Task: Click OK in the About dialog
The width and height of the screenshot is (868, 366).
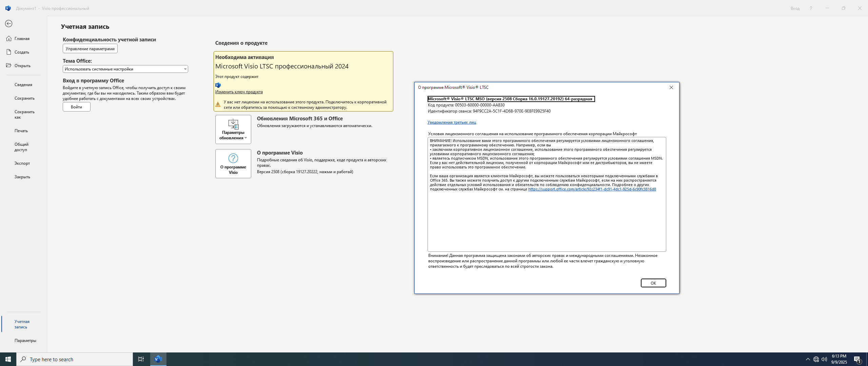Action: coord(653,283)
